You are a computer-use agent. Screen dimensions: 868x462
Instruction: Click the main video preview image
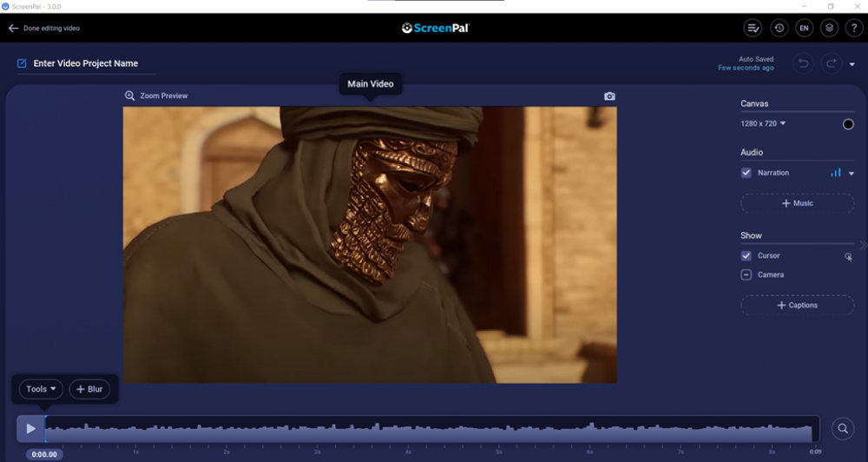tap(370, 244)
